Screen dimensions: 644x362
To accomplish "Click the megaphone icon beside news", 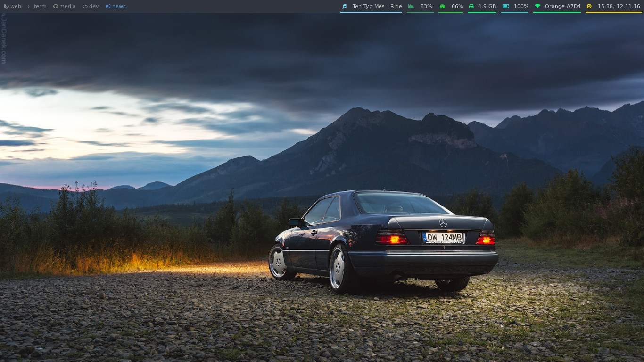I will pos(108,6).
